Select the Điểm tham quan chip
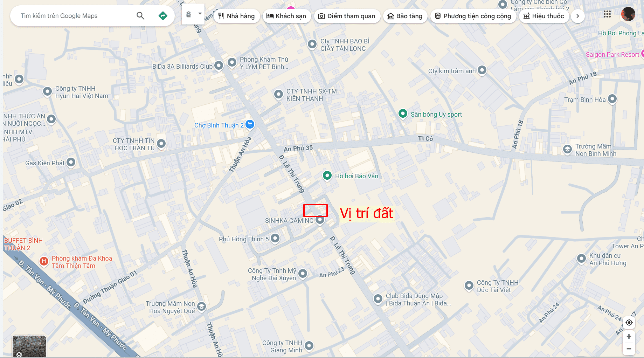 pos(347,16)
